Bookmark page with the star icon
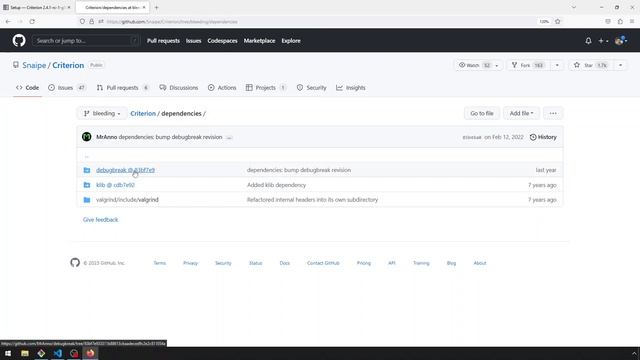Viewport: 640px width, 360px height. [x=558, y=22]
